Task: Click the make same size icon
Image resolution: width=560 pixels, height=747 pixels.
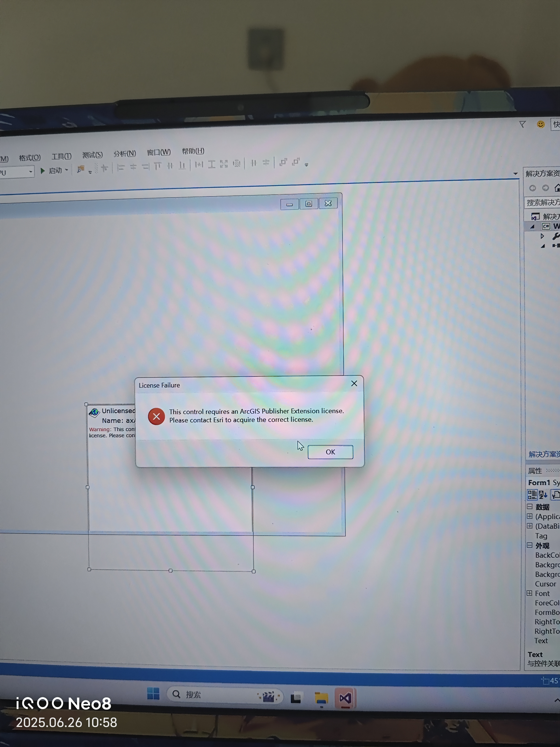Action: [224, 164]
